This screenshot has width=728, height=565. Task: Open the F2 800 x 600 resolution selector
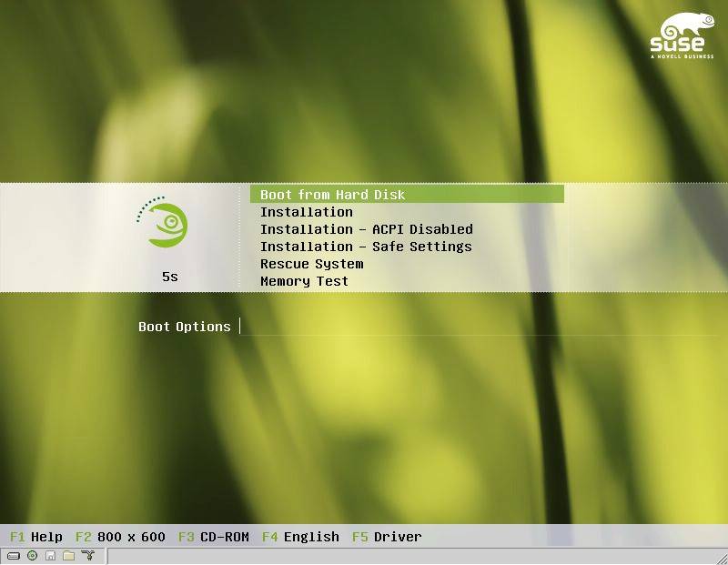click(120, 537)
